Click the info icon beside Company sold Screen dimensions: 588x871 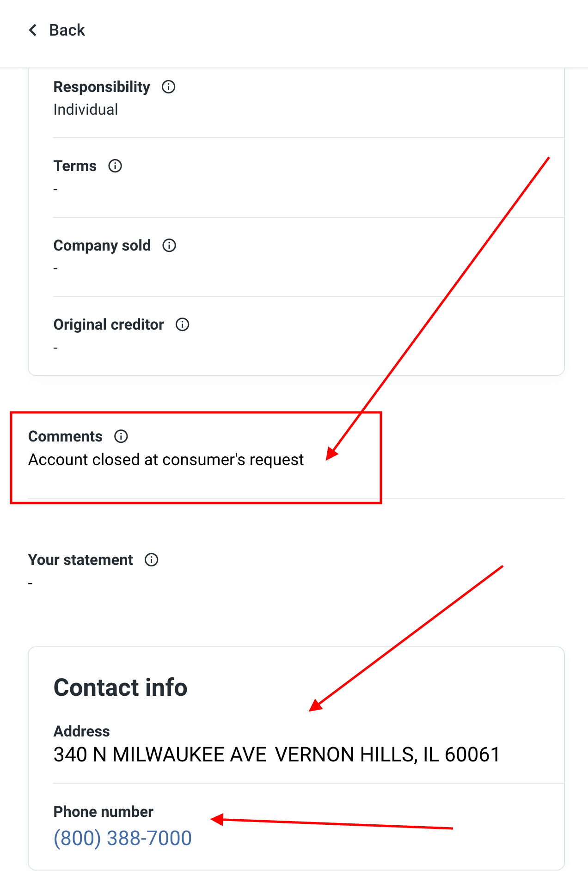[x=169, y=245]
